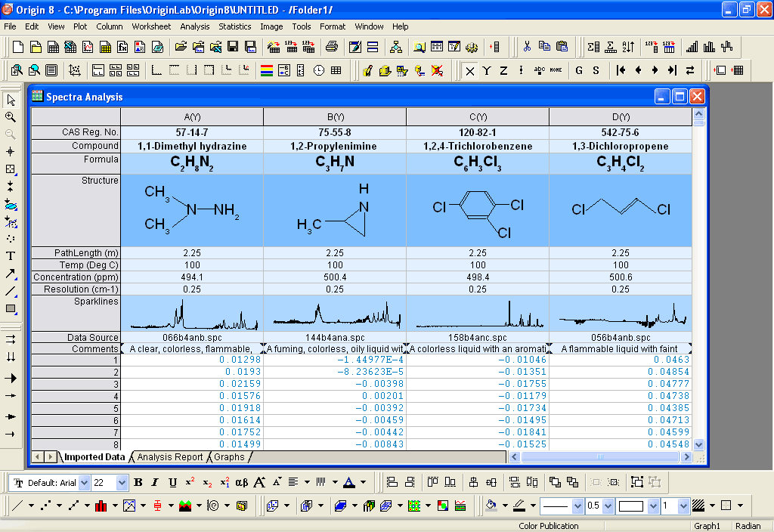Expand the line plot type dropdown arrow
774x532 pixels.
point(31,506)
